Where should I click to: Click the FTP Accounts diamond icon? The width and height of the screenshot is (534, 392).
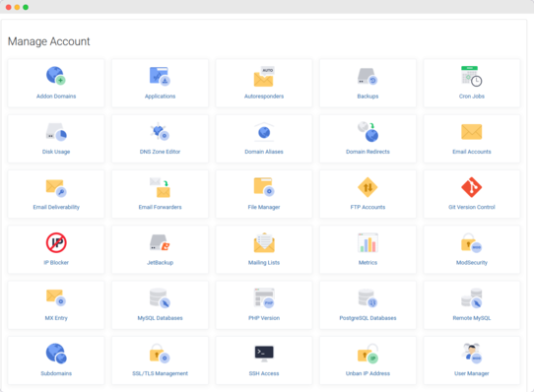click(x=367, y=187)
